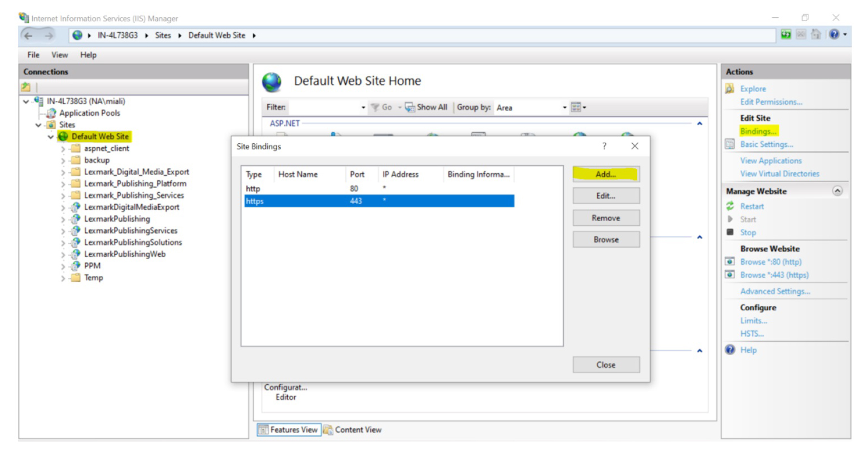This screenshot has height=455, width=868.
Task: Open the Help menu
Action: 88,55
